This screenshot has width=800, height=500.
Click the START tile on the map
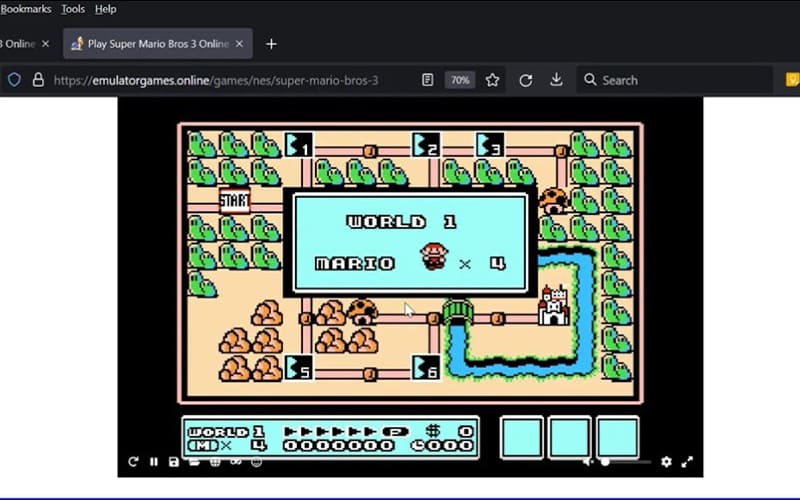click(x=235, y=201)
